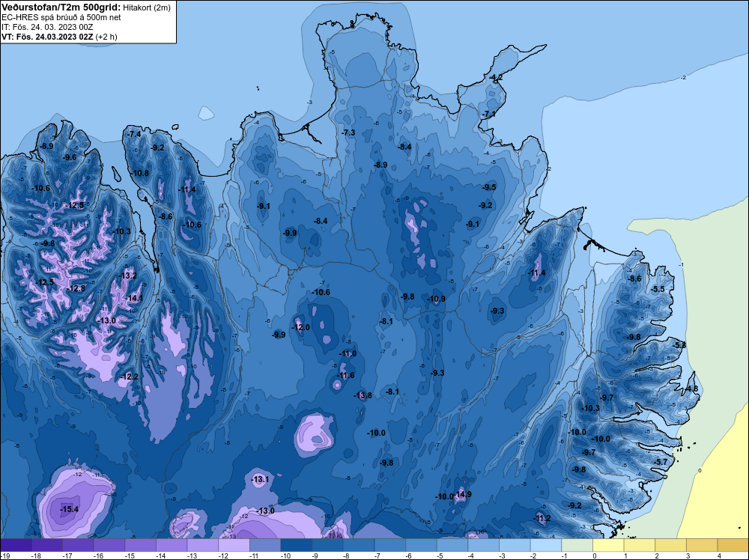
Task: Pick the legend swatch labeled -17
Action: [78, 545]
